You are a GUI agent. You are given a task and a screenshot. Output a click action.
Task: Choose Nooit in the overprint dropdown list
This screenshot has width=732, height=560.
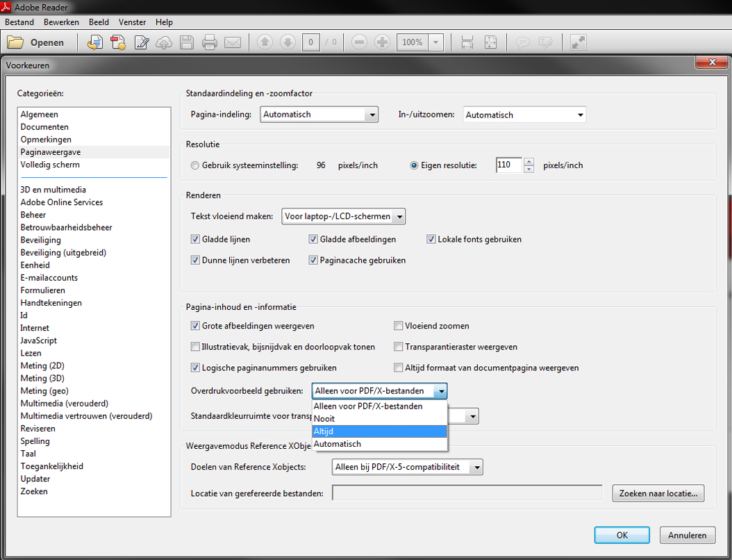(x=379, y=418)
